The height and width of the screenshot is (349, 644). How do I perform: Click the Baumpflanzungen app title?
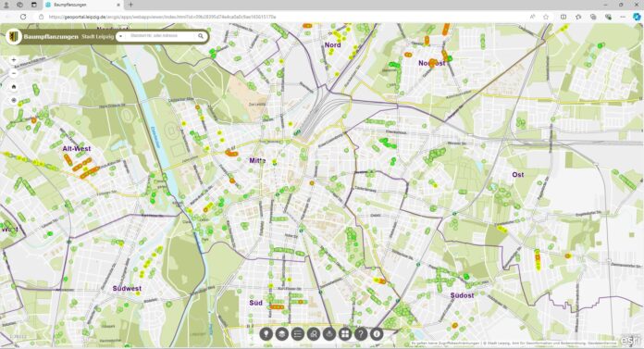51,37
